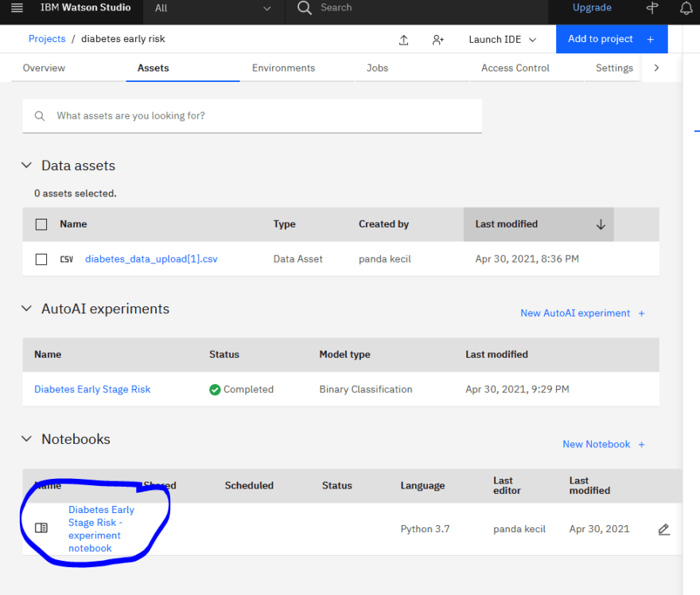
Task: Check the diabetes_data_upload[1].csv checkbox
Action: (41, 259)
